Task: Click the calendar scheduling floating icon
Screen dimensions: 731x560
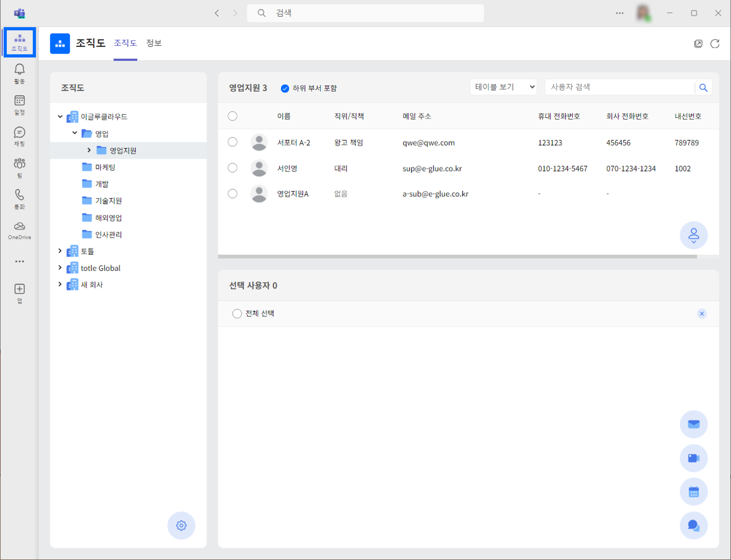Action: click(693, 492)
